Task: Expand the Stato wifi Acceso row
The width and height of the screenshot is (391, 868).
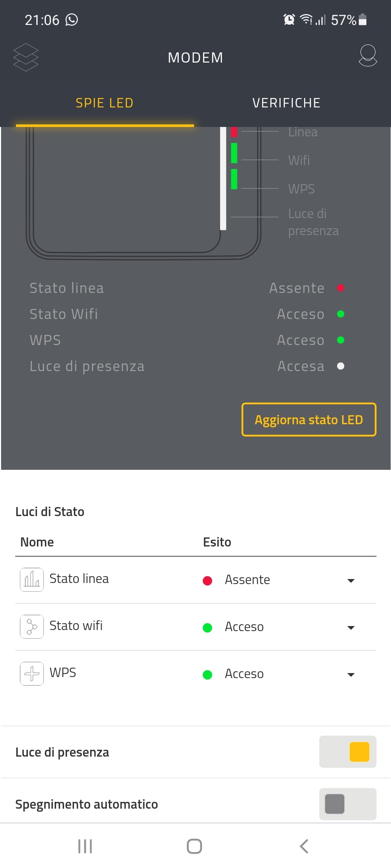Action: click(x=350, y=627)
